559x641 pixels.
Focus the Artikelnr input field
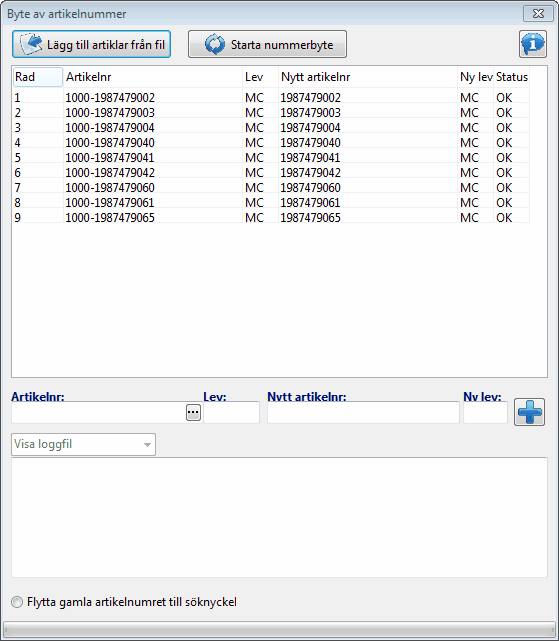pyautogui.click(x=99, y=412)
